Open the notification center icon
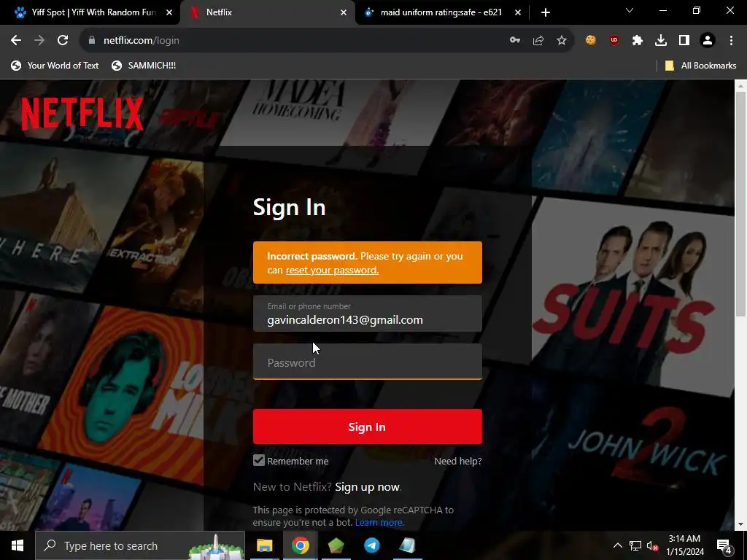 (x=724, y=545)
